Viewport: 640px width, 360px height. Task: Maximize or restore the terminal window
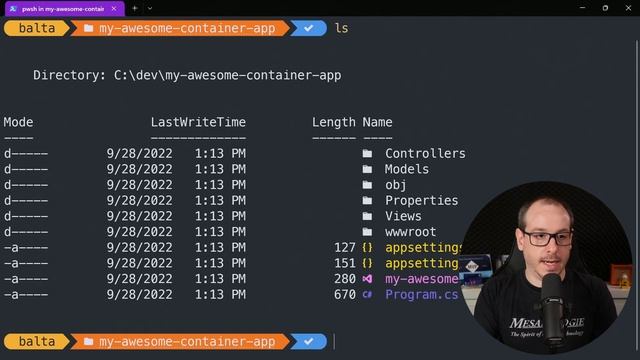point(605,8)
